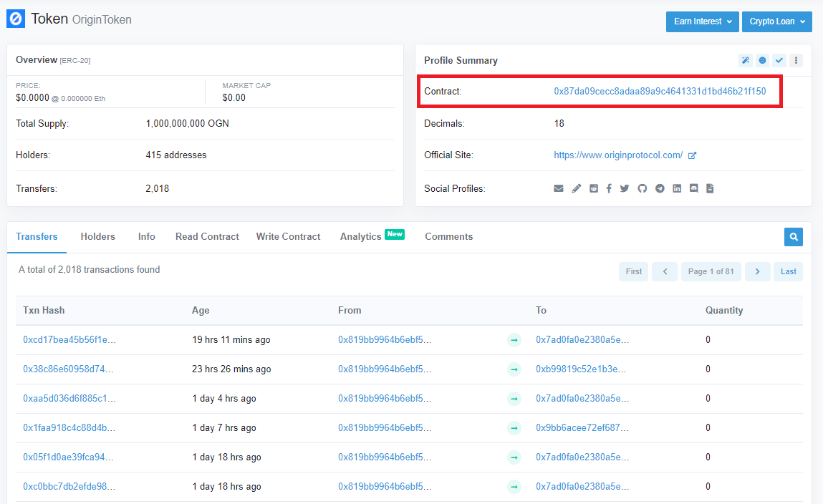The height and width of the screenshot is (504, 823).
Task: Click the arrow icon in 23 hrs 26 mins row
Action: [x=514, y=369]
